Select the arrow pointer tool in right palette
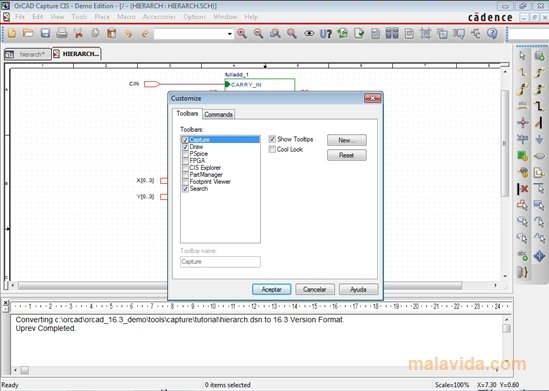The width and height of the screenshot is (549, 391). click(x=522, y=56)
